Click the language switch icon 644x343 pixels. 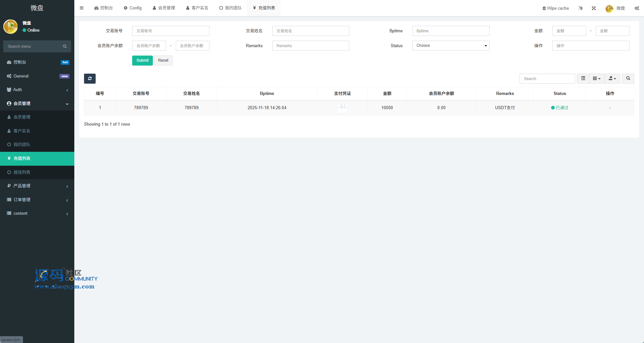[x=580, y=8]
